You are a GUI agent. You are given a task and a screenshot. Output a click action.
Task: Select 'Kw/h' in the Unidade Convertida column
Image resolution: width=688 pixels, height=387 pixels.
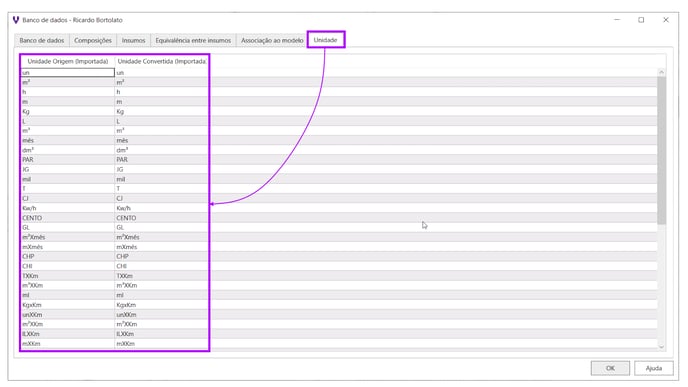tap(161, 208)
